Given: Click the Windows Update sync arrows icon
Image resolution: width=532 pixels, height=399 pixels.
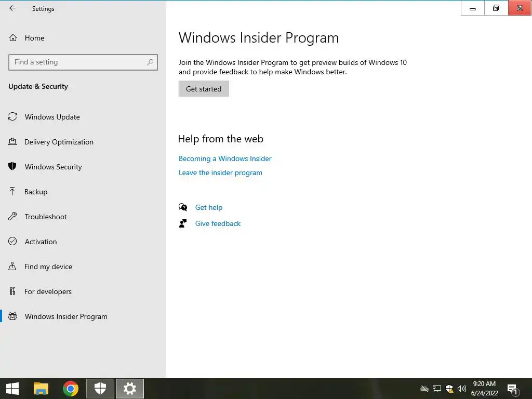Looking at the screenshot, I should [12, 117].
